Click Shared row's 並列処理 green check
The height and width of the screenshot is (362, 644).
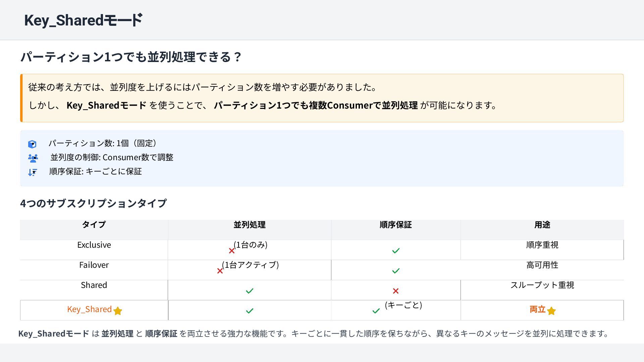click(x=250, y=291)
